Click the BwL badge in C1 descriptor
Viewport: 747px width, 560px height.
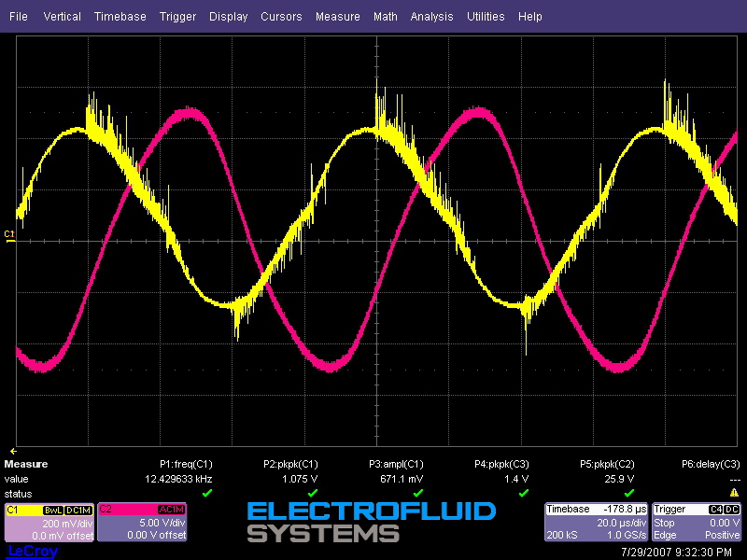[53, 510]
